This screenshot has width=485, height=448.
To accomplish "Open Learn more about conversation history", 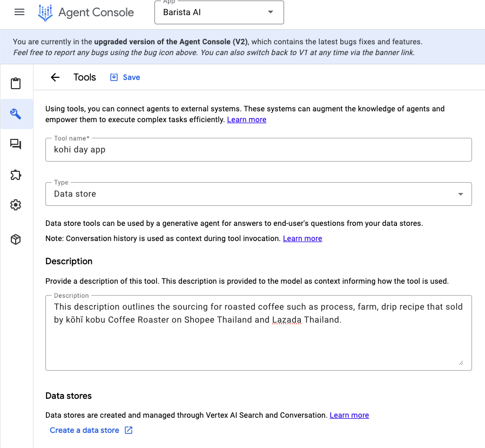I will [x=302, y=238].
